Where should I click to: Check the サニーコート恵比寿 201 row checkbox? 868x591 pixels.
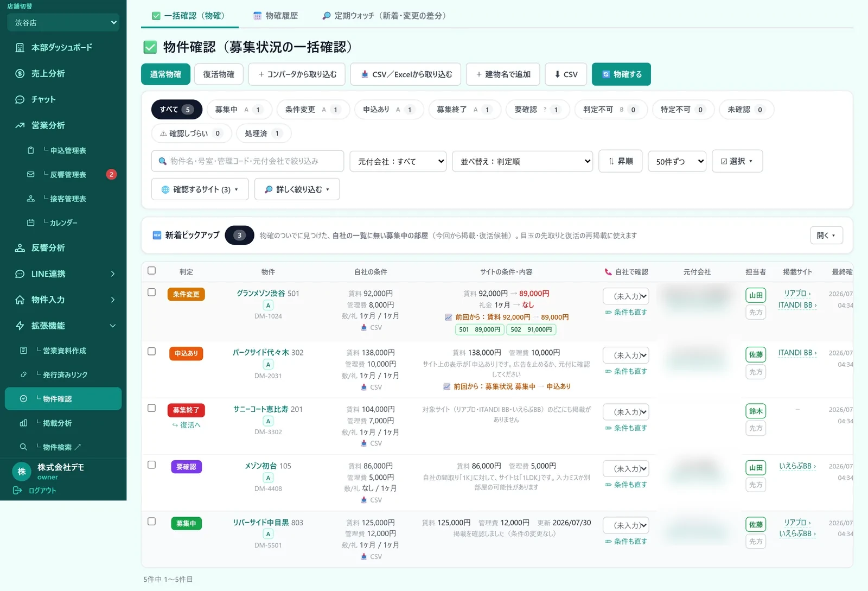[152, 408]
